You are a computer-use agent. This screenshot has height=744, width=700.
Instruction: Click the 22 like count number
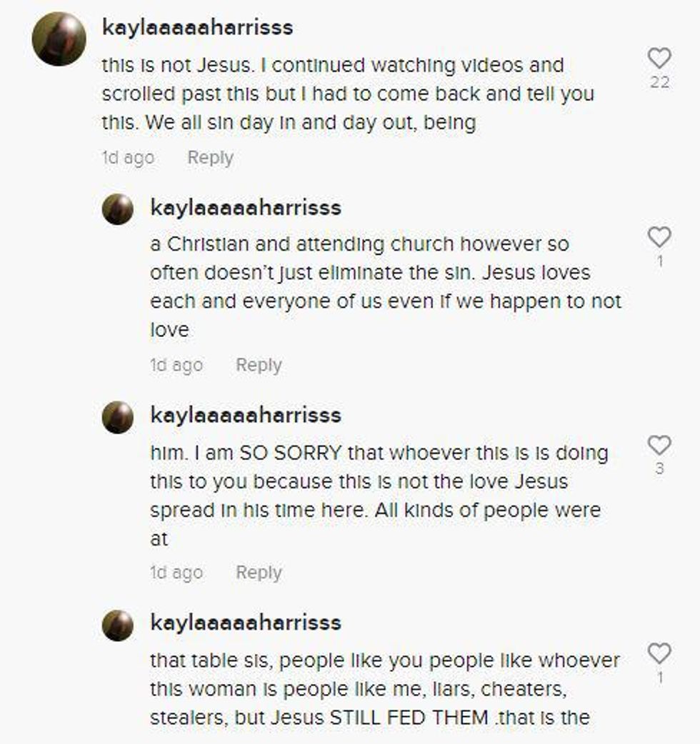[659, 83]
